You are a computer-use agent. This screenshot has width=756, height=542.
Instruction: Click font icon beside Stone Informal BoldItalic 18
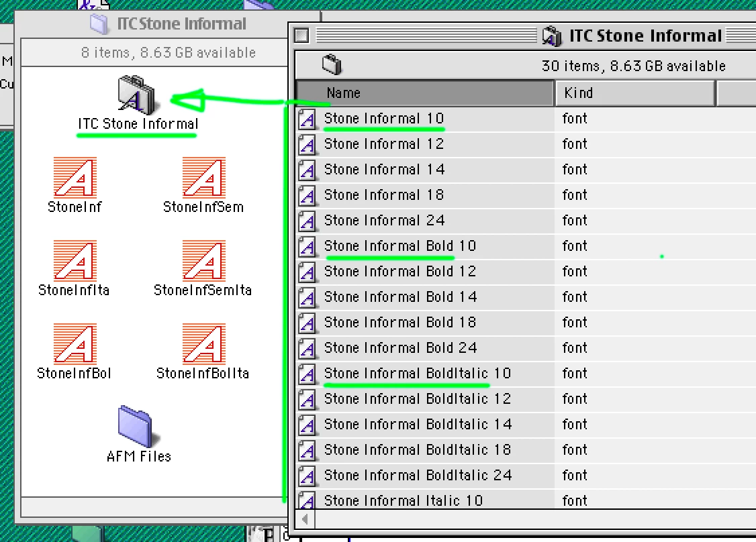(x=307, y=451)
